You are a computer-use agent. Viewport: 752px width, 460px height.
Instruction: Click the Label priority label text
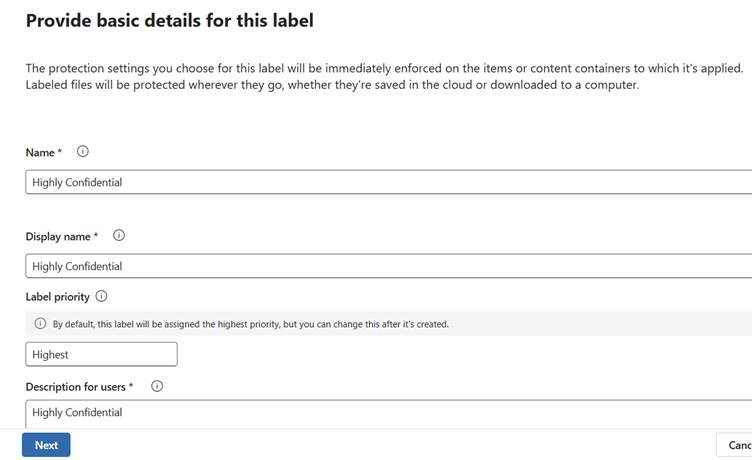(x=58, y=297)
